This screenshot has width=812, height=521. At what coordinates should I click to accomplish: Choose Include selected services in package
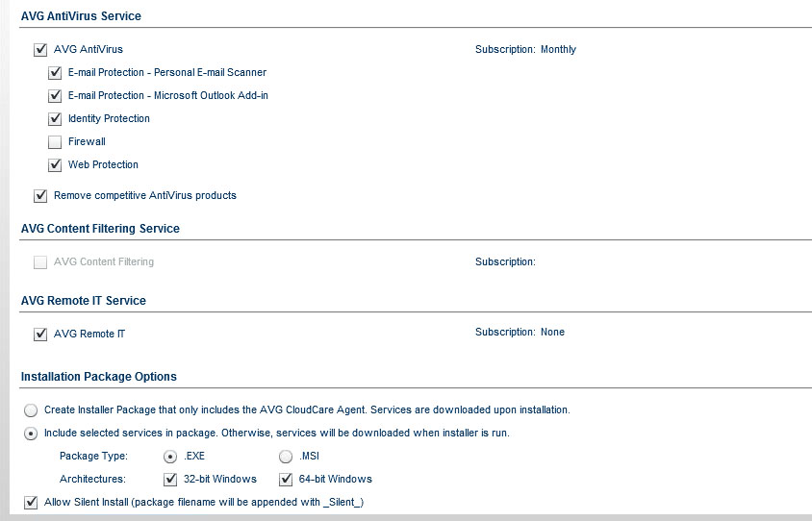click(x=31, y=433)
